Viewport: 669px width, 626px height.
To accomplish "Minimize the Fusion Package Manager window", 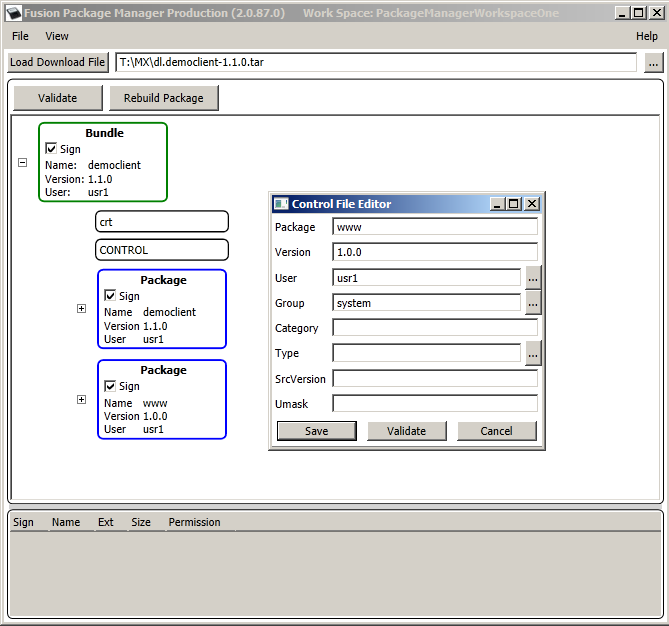I will point(622,13).
